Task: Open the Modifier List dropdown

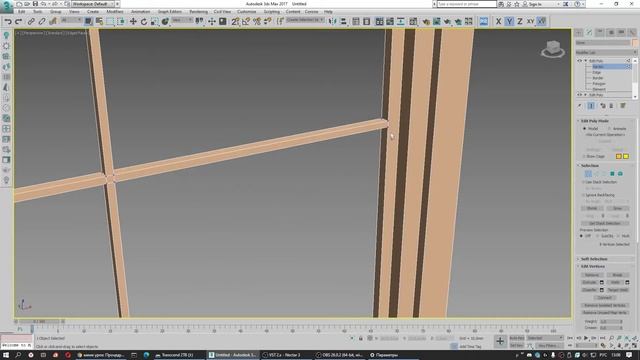Action: pos(606,52)
